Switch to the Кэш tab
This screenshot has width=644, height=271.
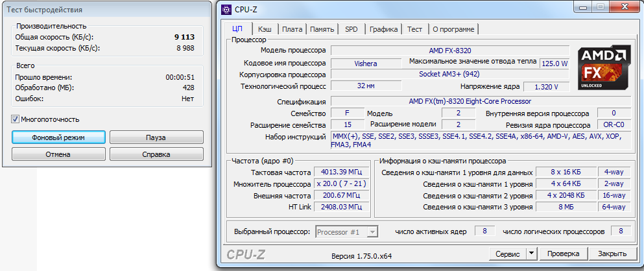tap(265, 29)
